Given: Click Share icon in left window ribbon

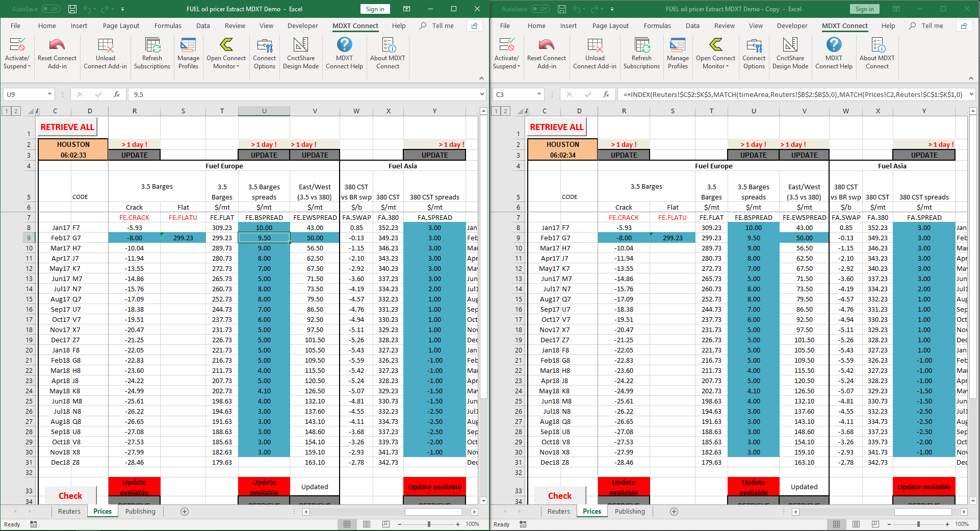Looking at the screenshot, I should 475,26.
